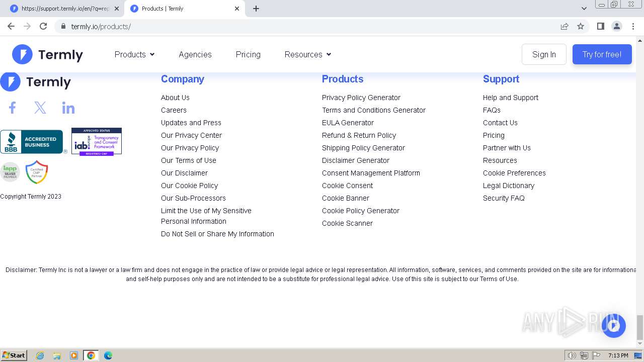
Task: Open the Cookie Banner link
Action: coord(346,198)
